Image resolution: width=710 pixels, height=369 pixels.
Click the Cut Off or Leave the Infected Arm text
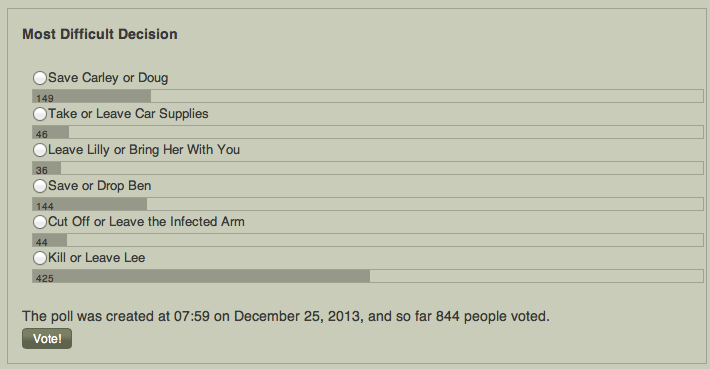[146, 222]
